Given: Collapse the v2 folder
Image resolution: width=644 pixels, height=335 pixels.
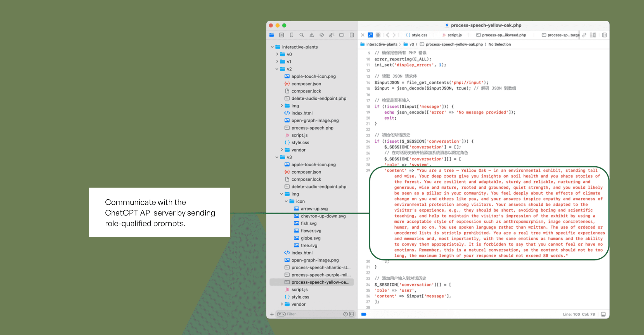Looking at the screenshot, I should (277, 69).
